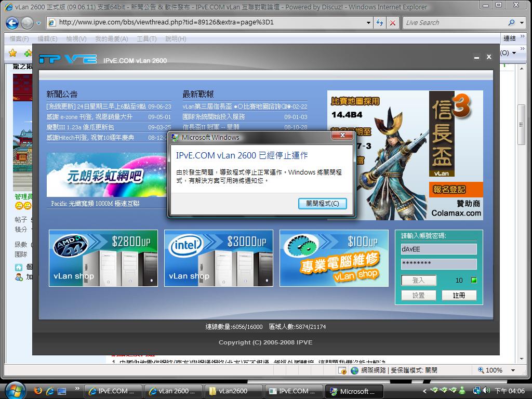This screenshot has width=532, height=399.
Task: Click the Intel $3000UP vLan shop banner
Action: [219, 258]
